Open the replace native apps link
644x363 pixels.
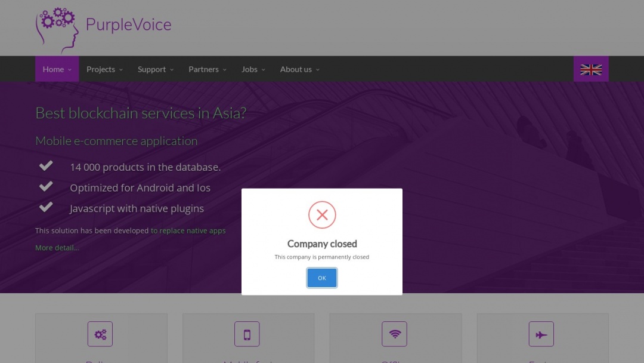pos(188,230)
